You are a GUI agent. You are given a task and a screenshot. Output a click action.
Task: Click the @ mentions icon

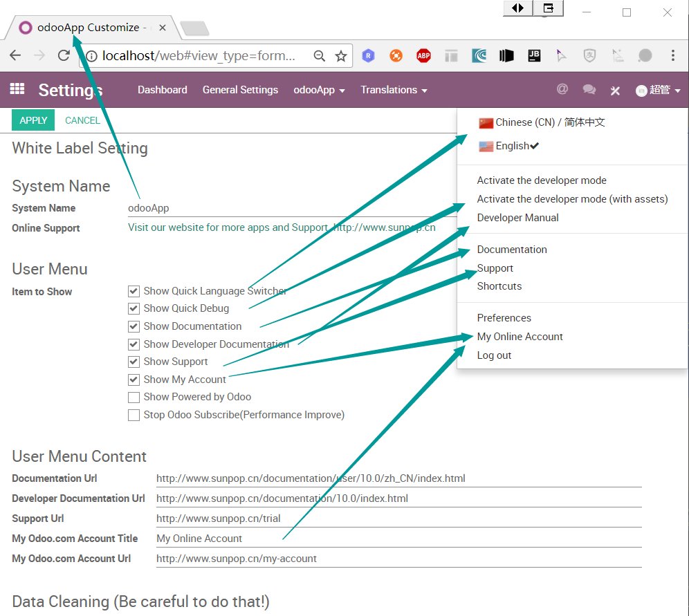[x=562, y=89]
